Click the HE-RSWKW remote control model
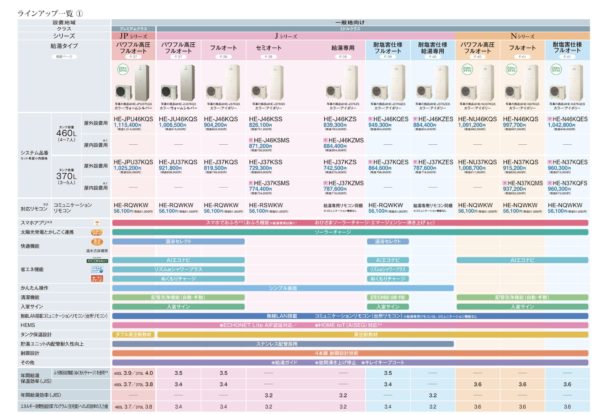 266,205
